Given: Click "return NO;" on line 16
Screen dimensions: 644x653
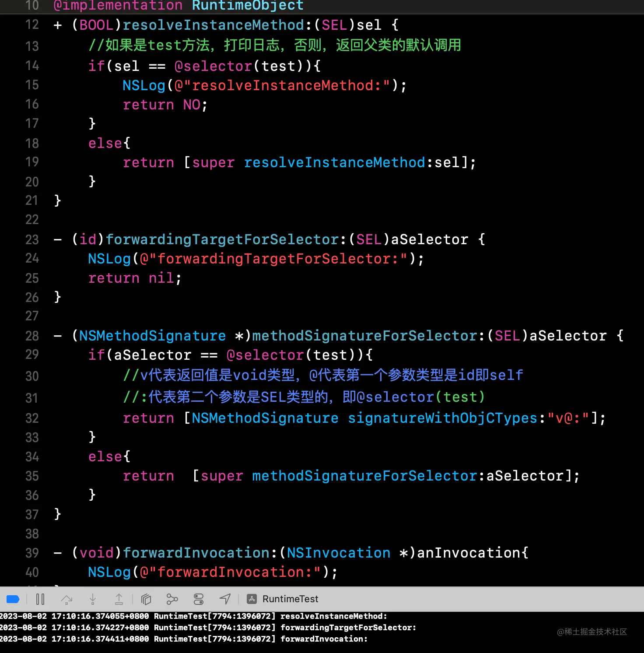Looking at the screenshot, I should tap(165, 105).
